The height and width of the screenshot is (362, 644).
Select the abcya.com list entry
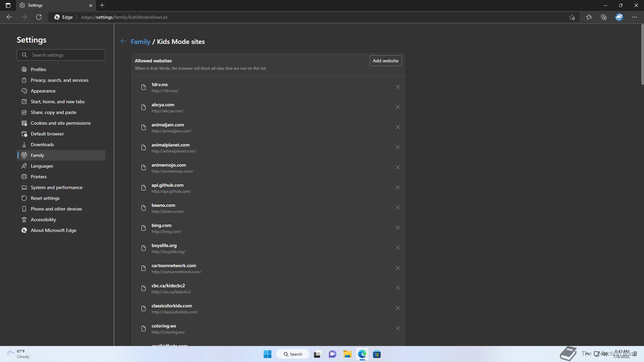[x=268, y=107]
